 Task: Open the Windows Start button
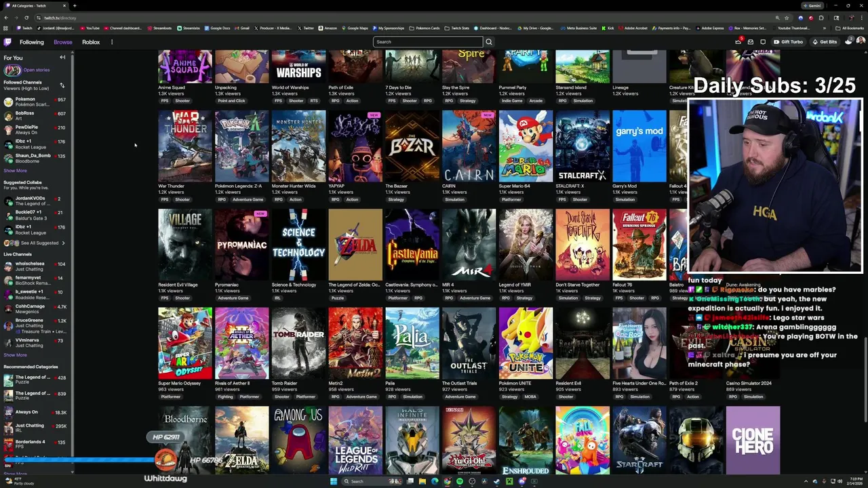tap(333, 481)
